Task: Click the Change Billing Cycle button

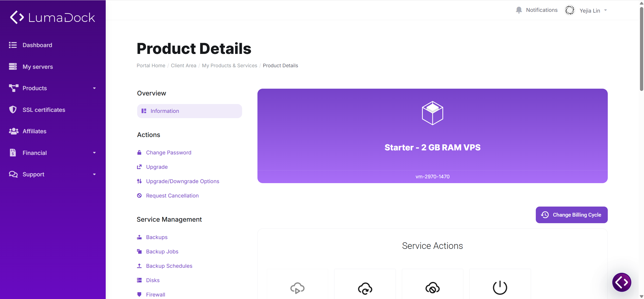Action: (x=572, y=215)
